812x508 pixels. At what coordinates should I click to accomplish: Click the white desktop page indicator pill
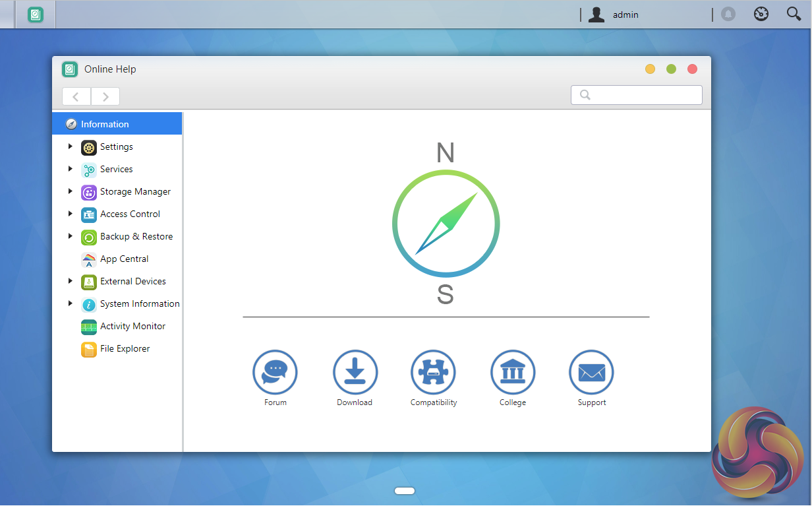(x=405, y=490)
